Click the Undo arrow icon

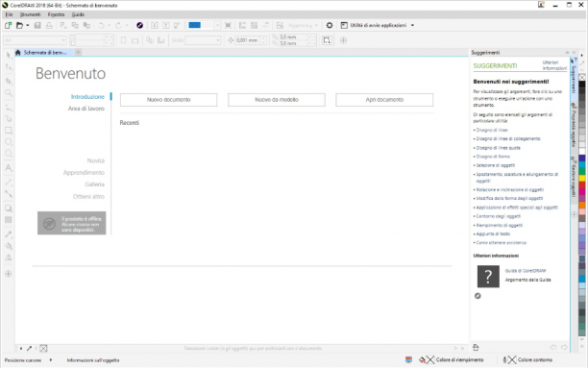(x=101, y=26)
